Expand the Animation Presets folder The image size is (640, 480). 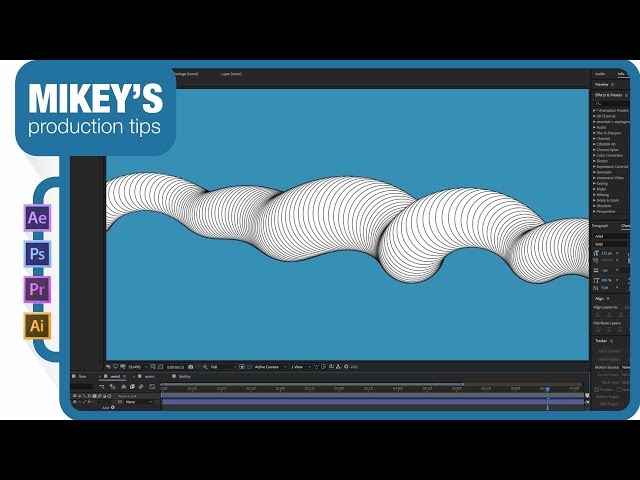tap(594, 111)
